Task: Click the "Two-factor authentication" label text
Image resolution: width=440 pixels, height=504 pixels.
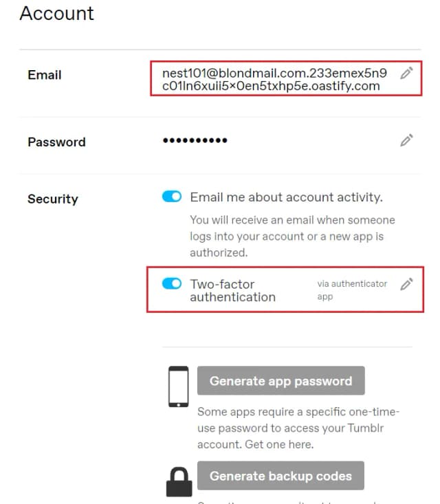Action: pyautogui.click(x=232, y=290)
